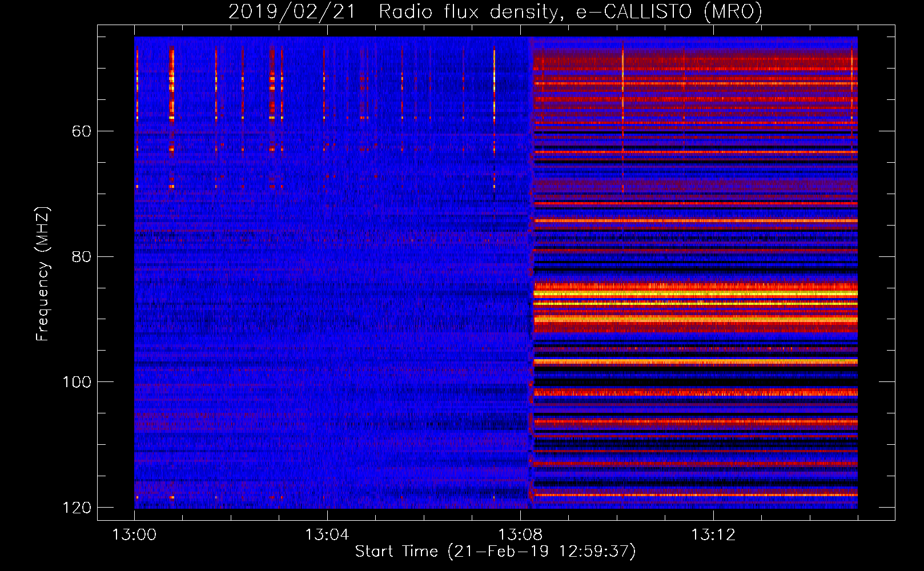Click the '60' frequency tick label
Screen dimensions: 924x571
pos(82,131)
